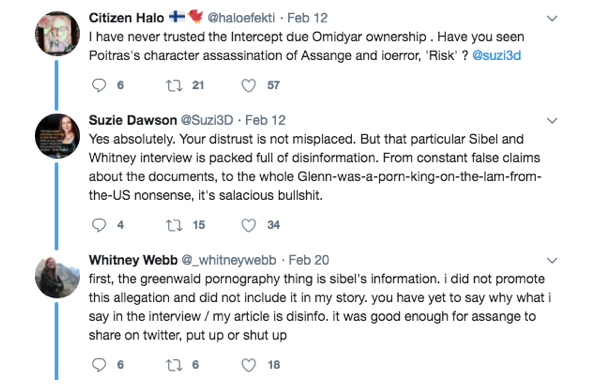Screen dimensions: 599x389
Task: Retweet Citizen Halo's tweet
Action: (x=174, y=85)
